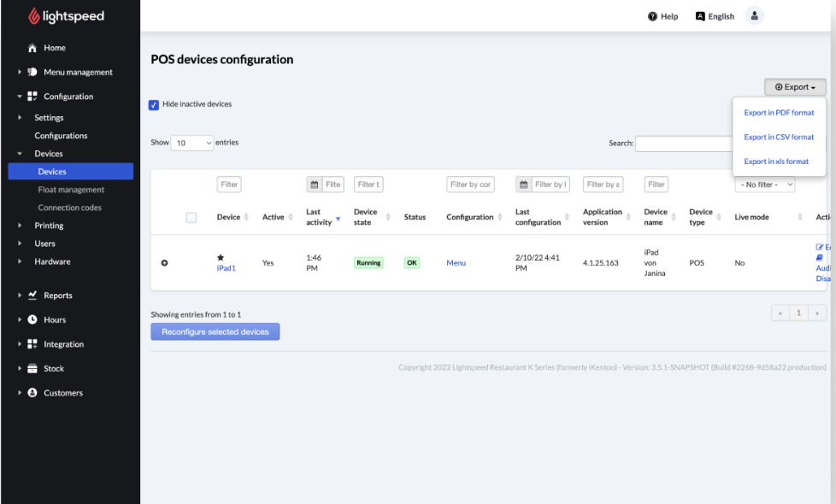This screenshot has width=836, height=504.
Task: Click Reconfigure selected devices button
Action: click(x=215, y=331)
